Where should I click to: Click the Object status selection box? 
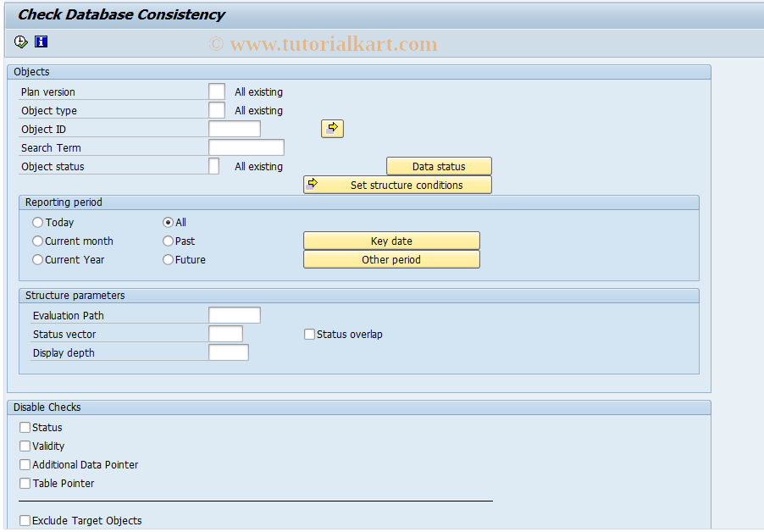click(x=213, y=165)
